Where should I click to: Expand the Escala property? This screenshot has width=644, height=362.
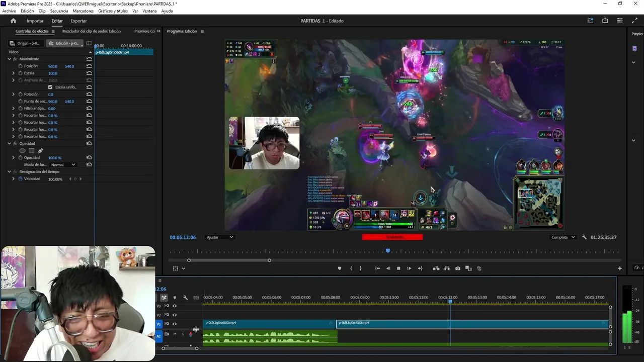pyautogui.click(x=14, y=73)
